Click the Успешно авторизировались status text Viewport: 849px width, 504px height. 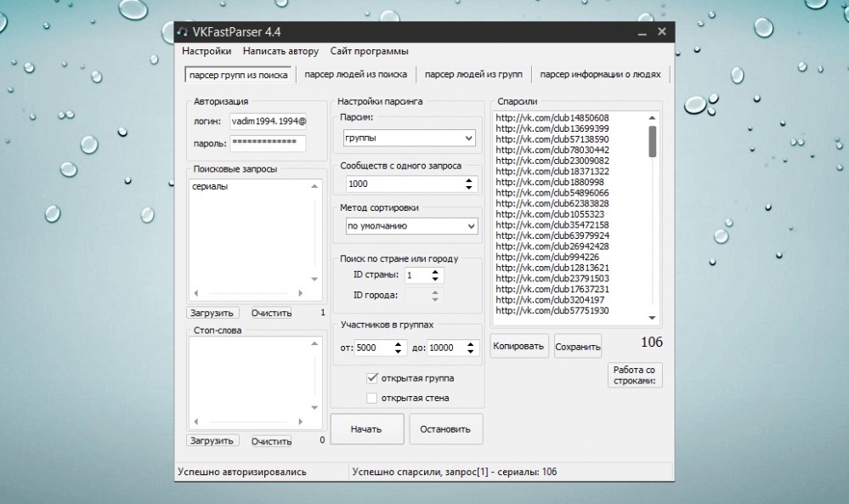tap(242, 472)
